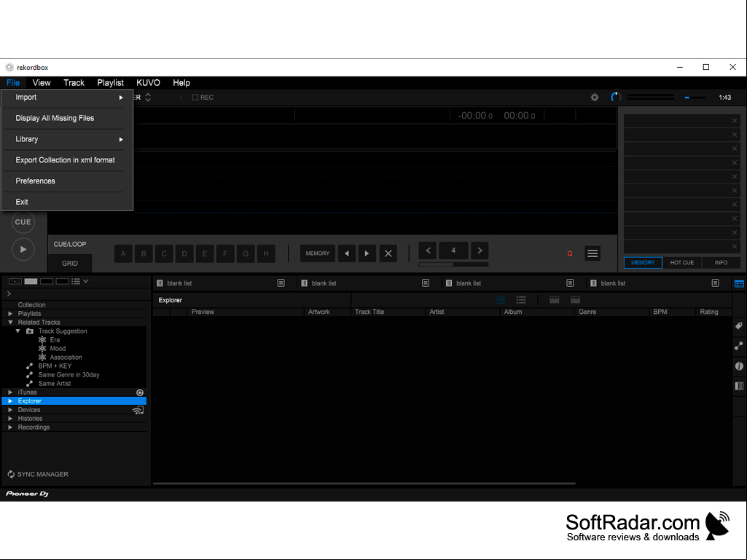The image size is (747, 560).
Task: Click the rekordbox icon in title bar
Action: click(9, 67)
